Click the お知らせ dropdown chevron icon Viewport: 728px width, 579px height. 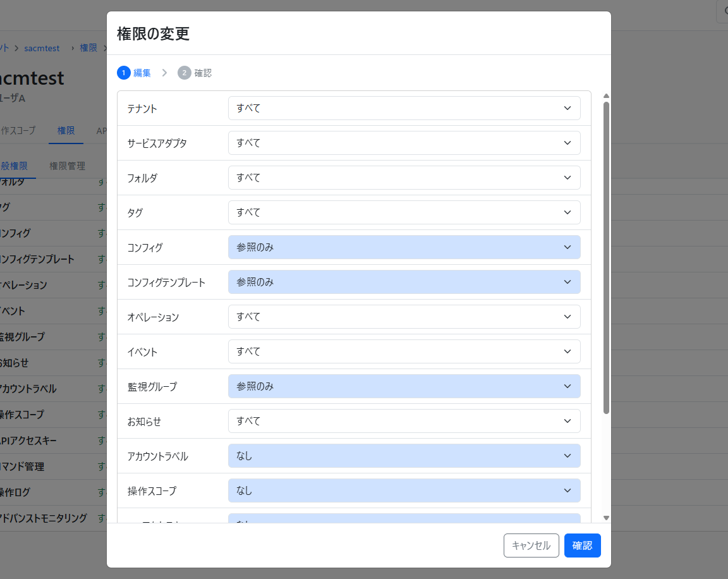(x=567, y=421)
